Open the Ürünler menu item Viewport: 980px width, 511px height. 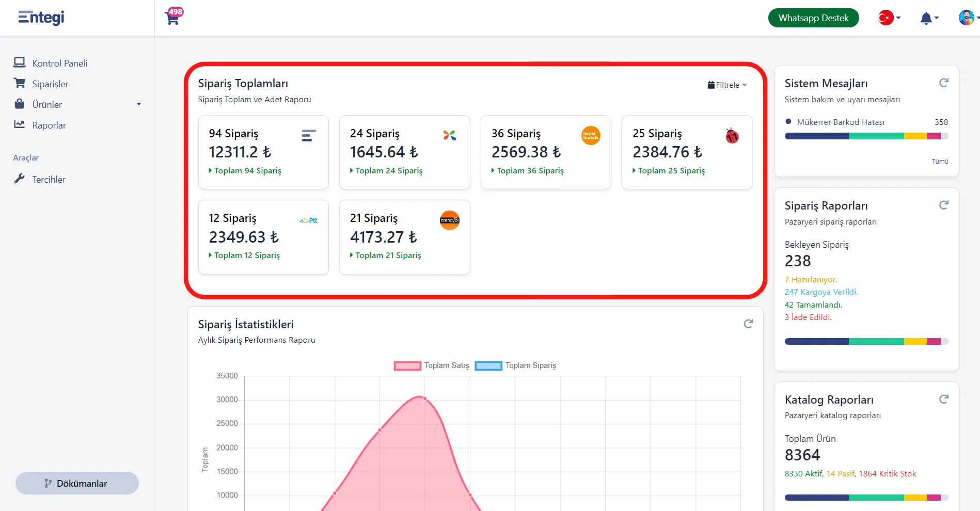click(x=47, y=105)
